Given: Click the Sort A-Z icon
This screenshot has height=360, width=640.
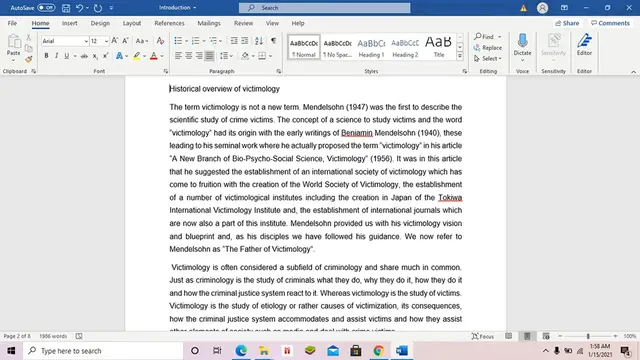Looking at the screenshot, I should [259, 40].
